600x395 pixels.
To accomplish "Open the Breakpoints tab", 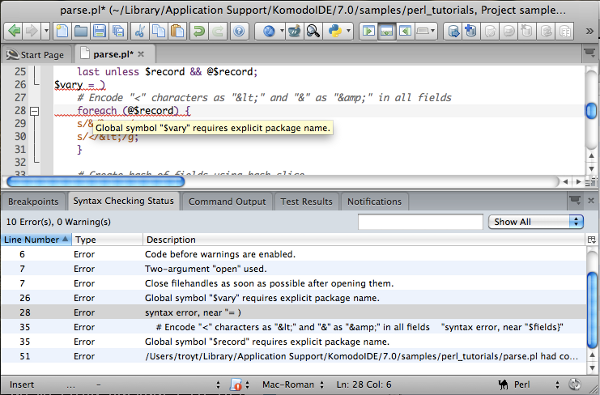I will pos(33,201).
